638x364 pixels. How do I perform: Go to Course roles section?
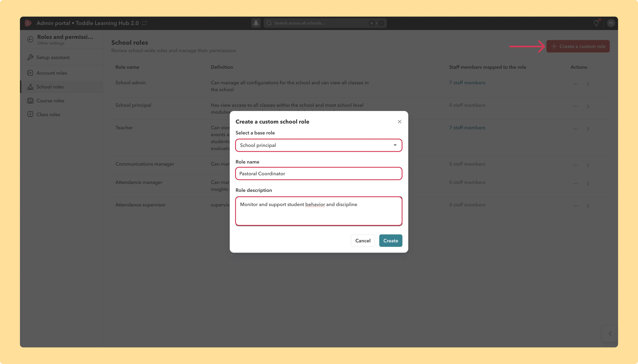[61, 101]
